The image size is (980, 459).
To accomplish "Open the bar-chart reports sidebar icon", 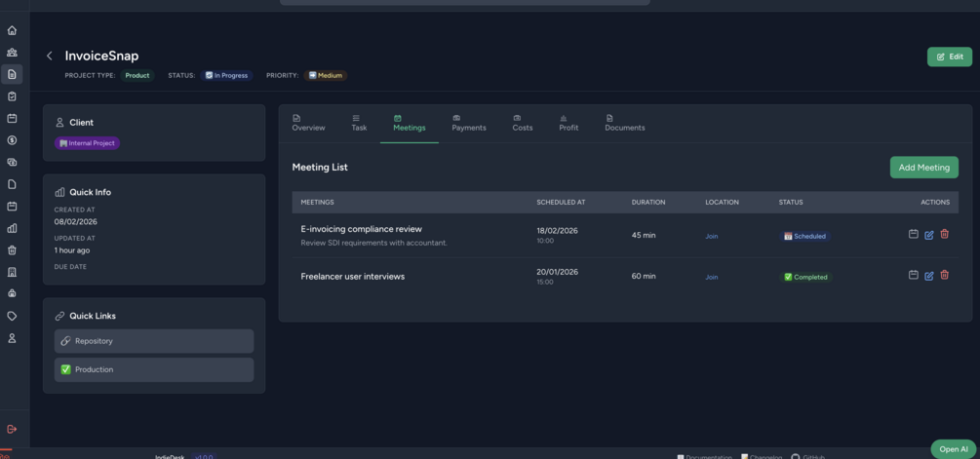I will coord(12,228).
